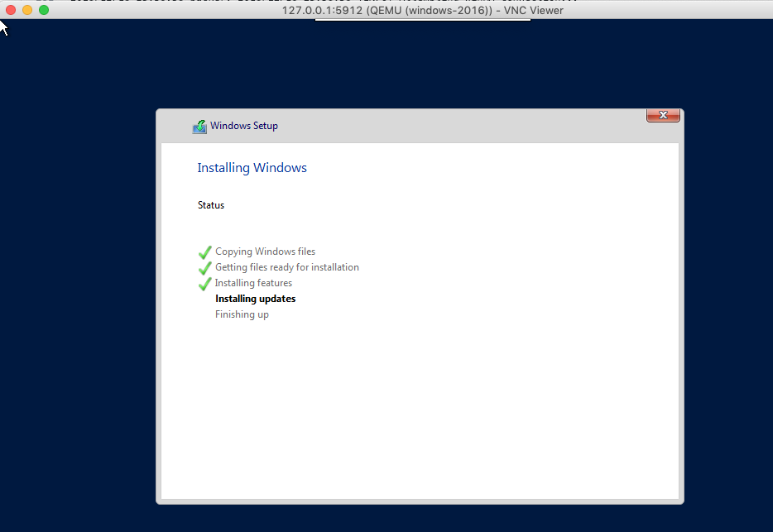Screen dimensions: 773x532
Task: Click the Windows Setup icon in title bar
Action: (x=199, y=127)
